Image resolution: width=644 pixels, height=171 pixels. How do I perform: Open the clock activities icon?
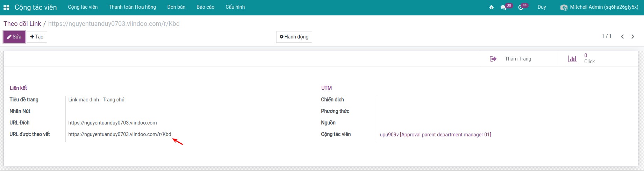click(x=521, y=7)
